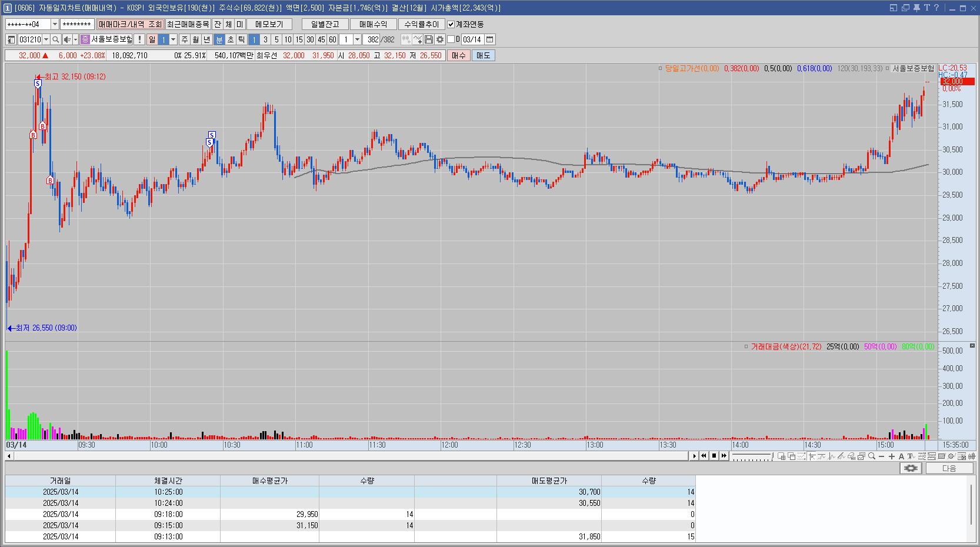Click the 일별잔고 button
The width and height of the screenshot is (980, 547).
click(325, 24)
